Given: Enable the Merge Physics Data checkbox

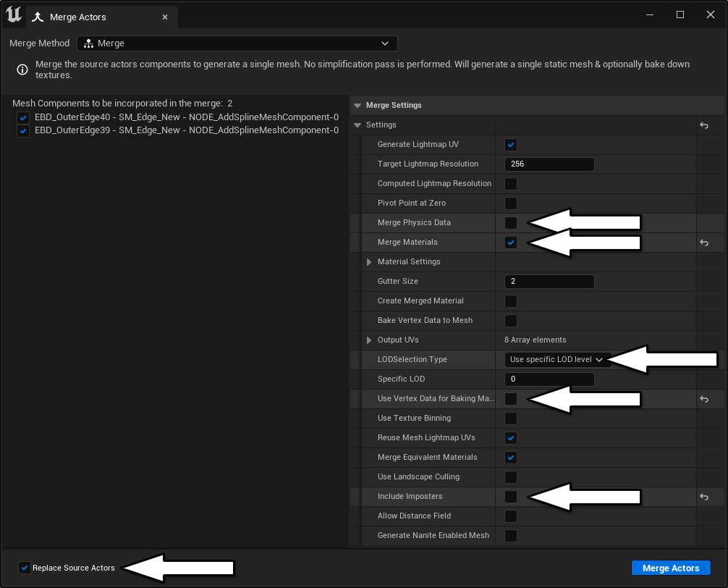Looking at the screenshot, I should (x=511, y=223).
